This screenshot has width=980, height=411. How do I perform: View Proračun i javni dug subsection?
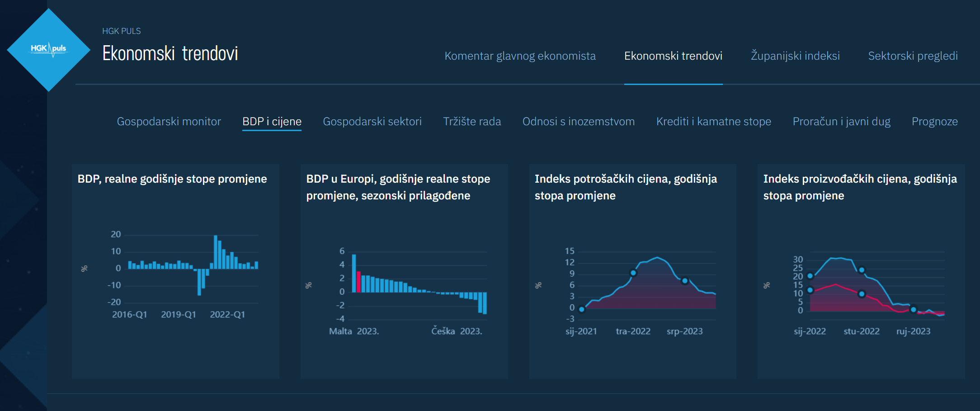tap(841, 122)
